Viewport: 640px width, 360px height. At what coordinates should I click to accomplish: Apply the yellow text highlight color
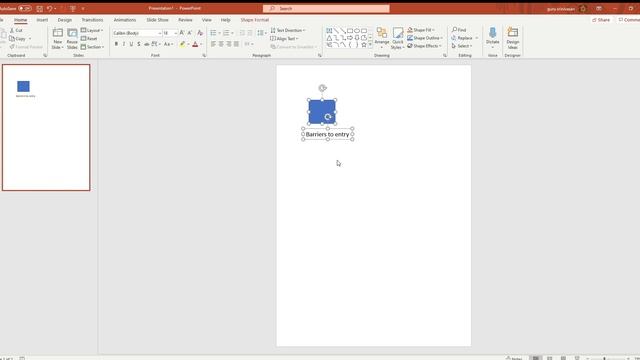tap(182, 44)
